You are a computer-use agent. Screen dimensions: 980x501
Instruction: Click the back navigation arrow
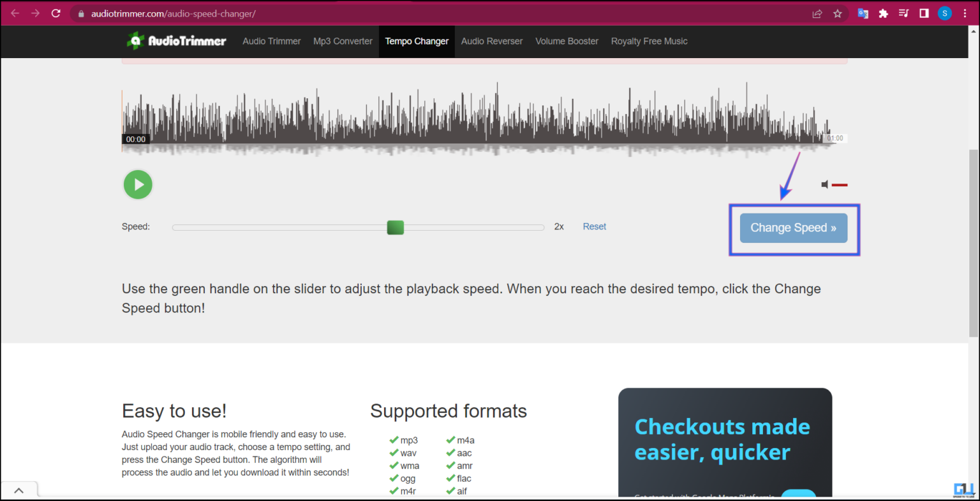click(15, 12)
